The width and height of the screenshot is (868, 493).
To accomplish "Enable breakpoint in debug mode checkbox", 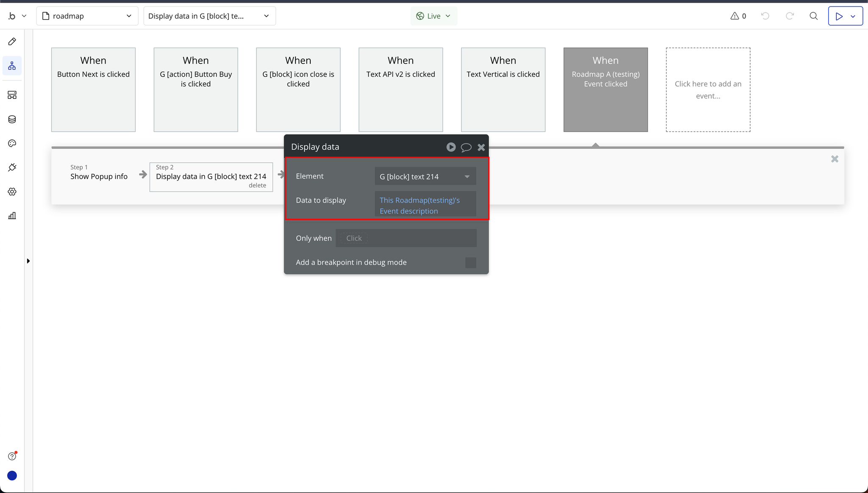I will [470, 262].
